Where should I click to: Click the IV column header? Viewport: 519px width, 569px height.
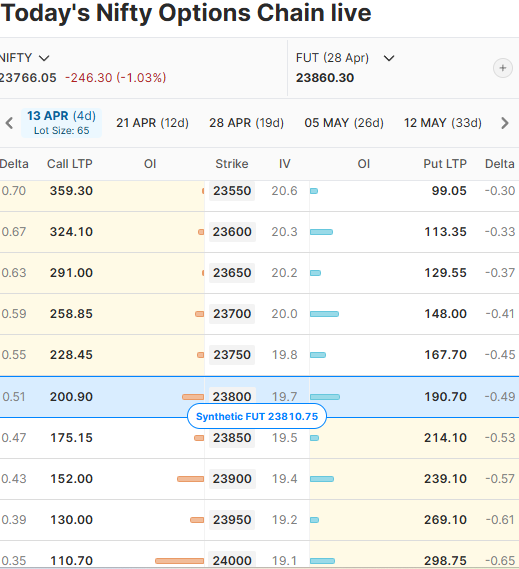(x=285, y=164)
